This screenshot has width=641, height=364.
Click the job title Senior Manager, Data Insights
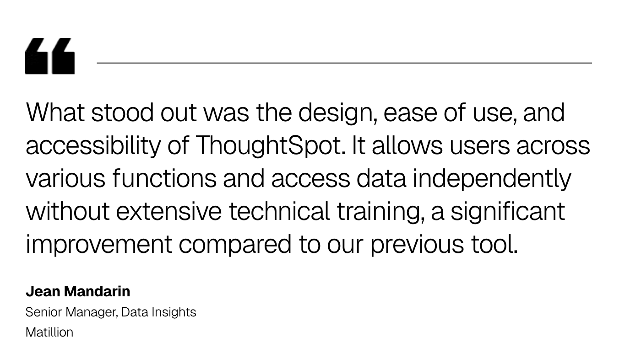111,312
